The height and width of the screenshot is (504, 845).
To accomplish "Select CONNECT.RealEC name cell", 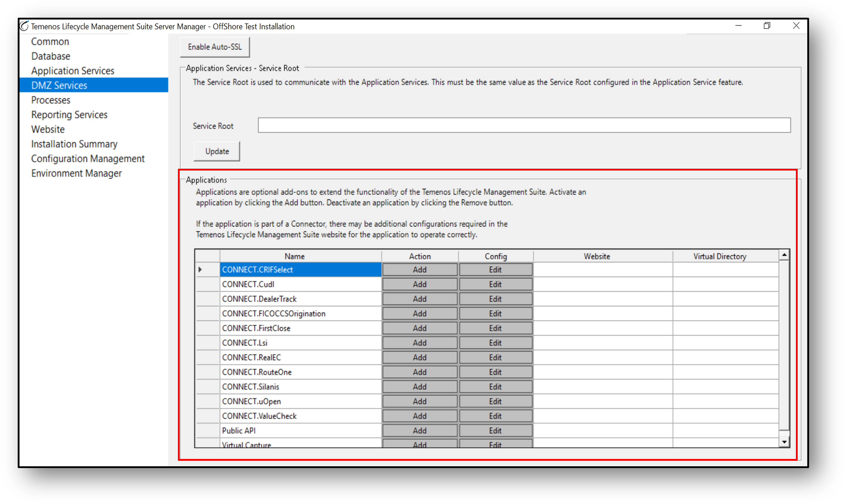I will coord(301,357).
